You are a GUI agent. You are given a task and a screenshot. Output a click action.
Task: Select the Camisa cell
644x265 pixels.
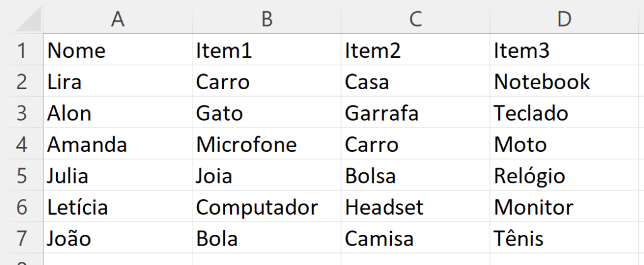(x=415, y=238)
